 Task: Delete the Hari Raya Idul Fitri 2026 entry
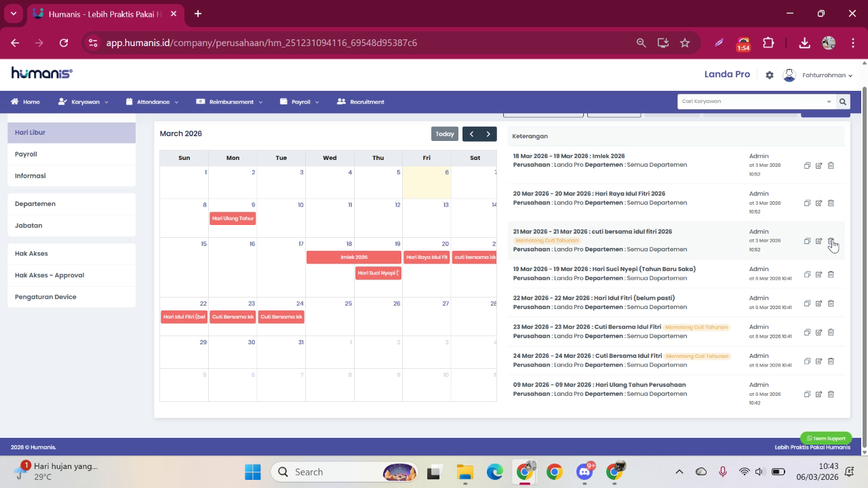point(831,203)
